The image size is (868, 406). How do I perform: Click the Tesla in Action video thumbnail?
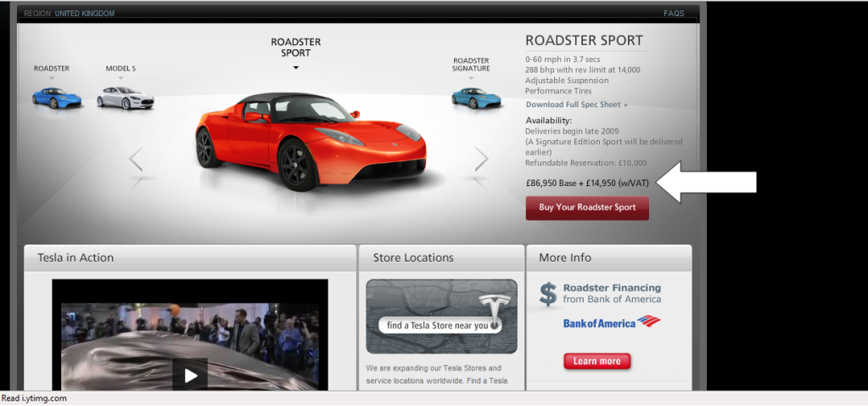click(x=190, y=336)
